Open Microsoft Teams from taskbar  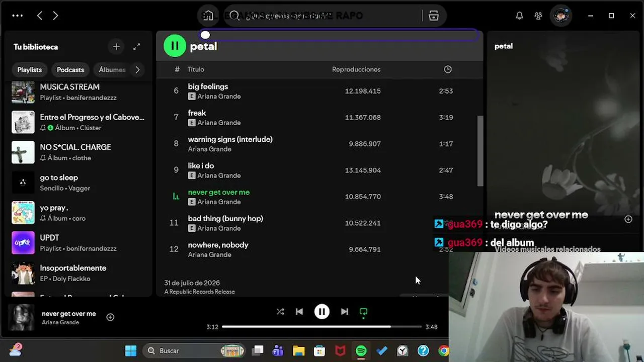coord(278,351)
